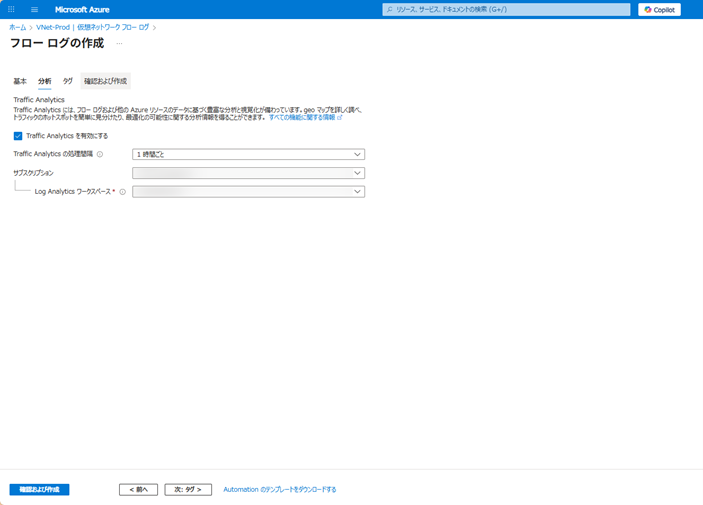Select the 分析 tab
Image resolution: width=703 pixels, height=505 pixels.
45,81
